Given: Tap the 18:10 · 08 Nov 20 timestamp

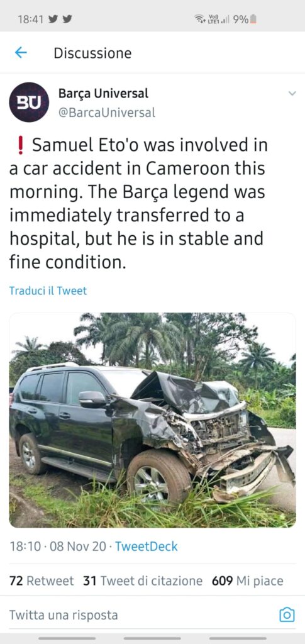Looking at the screenshot, I should (57, 547).
